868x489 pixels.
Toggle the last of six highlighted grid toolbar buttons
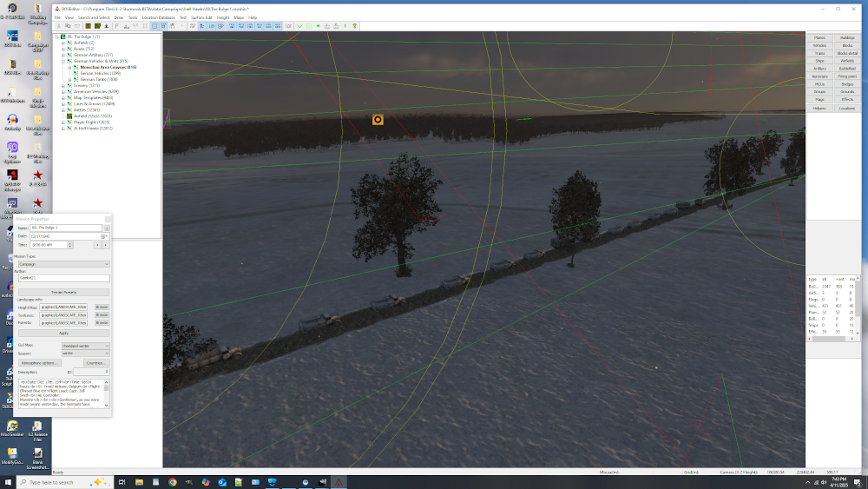pos(278,26)
